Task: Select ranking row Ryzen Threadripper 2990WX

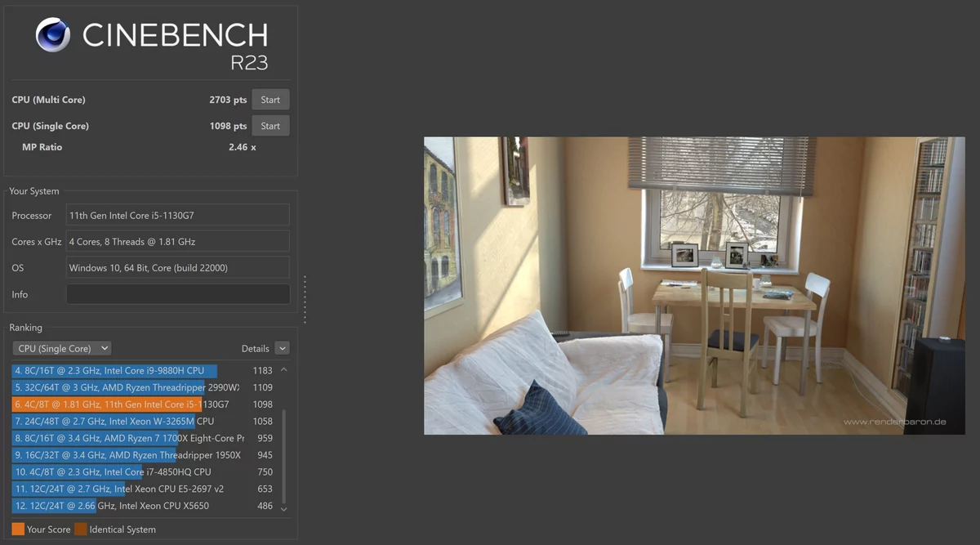Action: (x=143, y=387)
